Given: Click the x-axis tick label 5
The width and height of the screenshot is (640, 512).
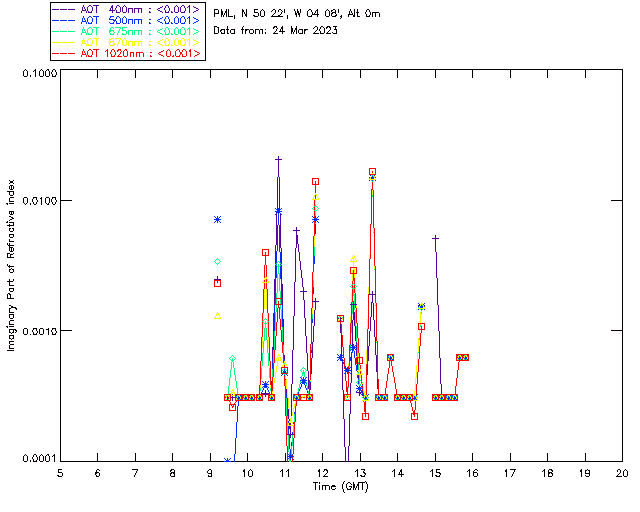Looking at the screenshot, I should tap(60, 473).
